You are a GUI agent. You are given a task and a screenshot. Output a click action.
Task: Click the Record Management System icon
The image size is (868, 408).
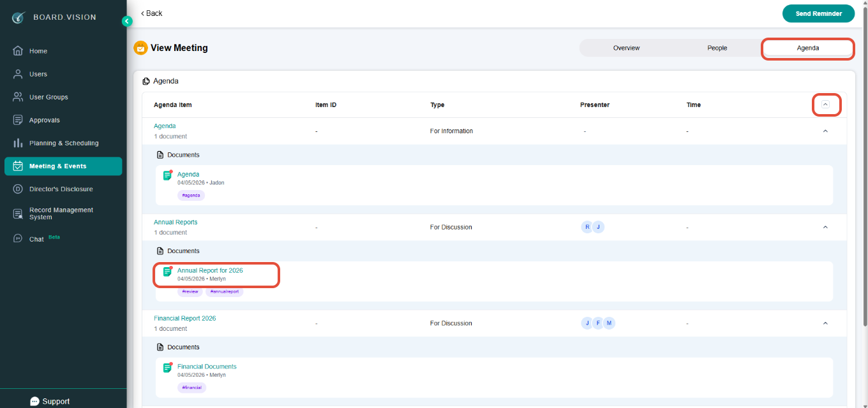18,214
